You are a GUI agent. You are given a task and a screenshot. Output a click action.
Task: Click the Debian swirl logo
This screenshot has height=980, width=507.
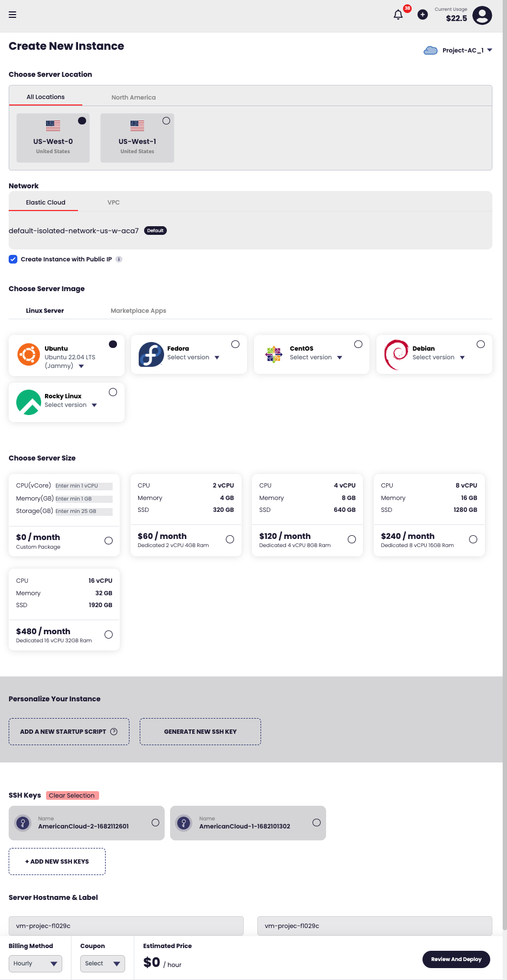click(x=396, y=354)
